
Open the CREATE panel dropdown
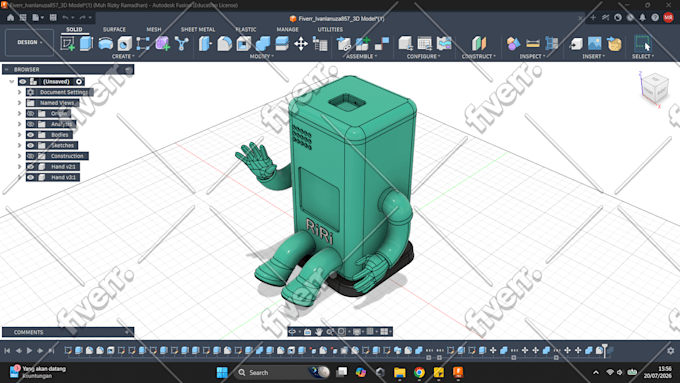123,56
